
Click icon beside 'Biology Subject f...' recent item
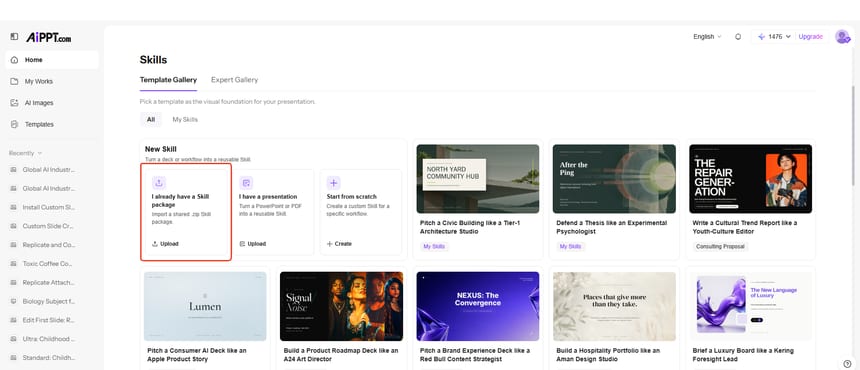tap(13, 301)
